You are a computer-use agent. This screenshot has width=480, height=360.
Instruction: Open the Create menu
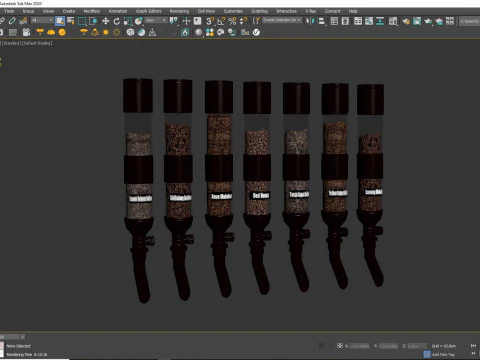click(x=69, y=11)
